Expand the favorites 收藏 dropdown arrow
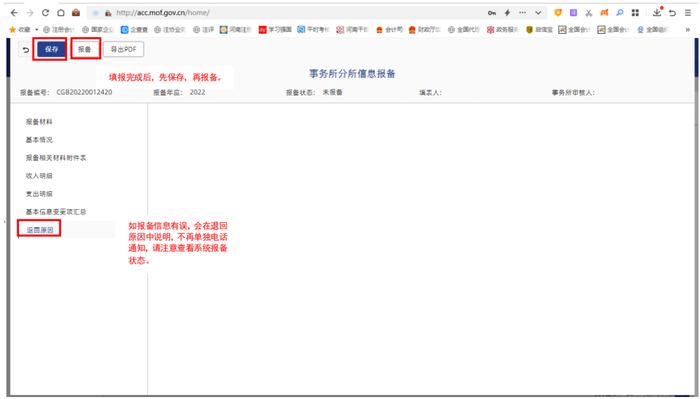 point(37,29)
